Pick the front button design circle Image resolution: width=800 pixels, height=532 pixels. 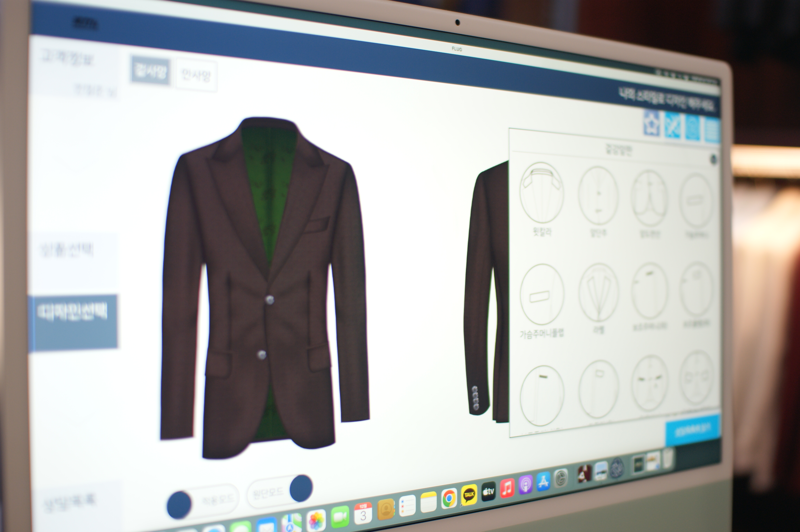point(598,196)
